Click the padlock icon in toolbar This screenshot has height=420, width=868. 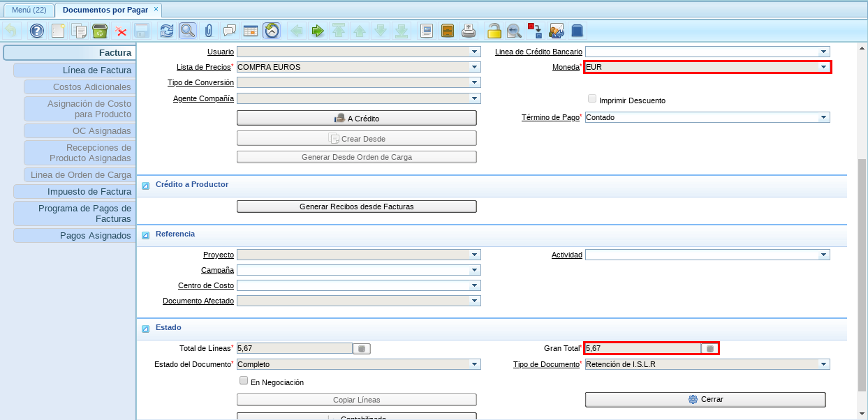point(494,31)
